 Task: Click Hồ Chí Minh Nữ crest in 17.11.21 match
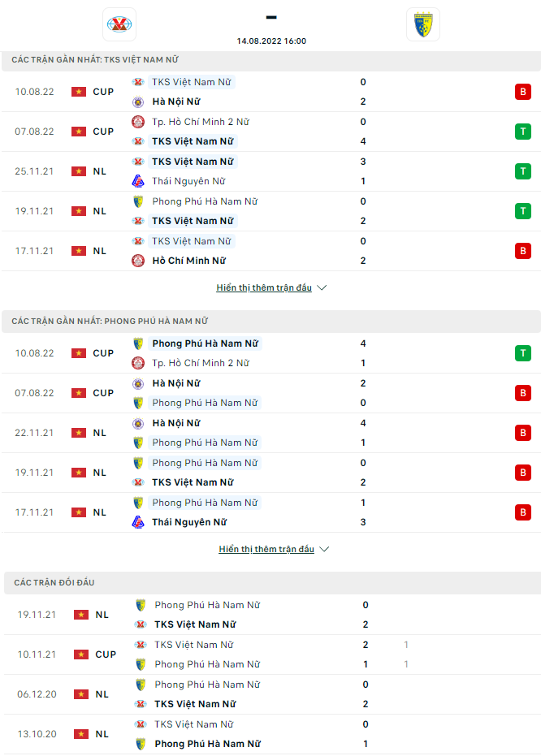click(x=138, y=261)
